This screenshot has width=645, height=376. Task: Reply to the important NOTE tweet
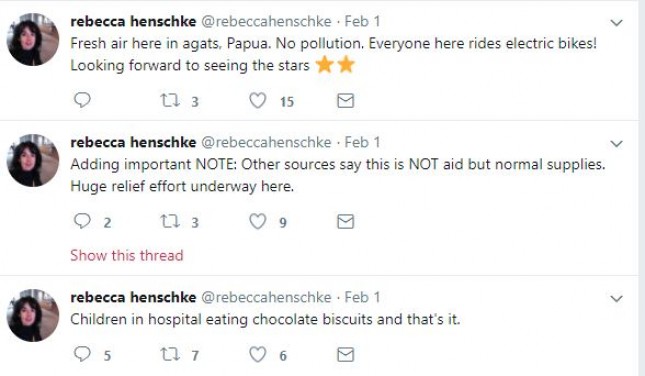pos(82,221)
